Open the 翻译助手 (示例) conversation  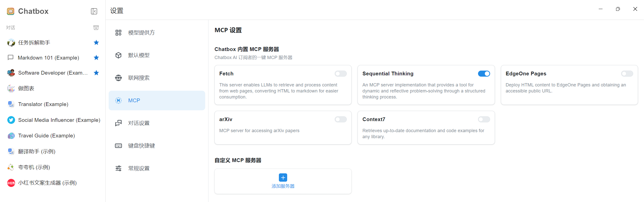click(53, 151)
